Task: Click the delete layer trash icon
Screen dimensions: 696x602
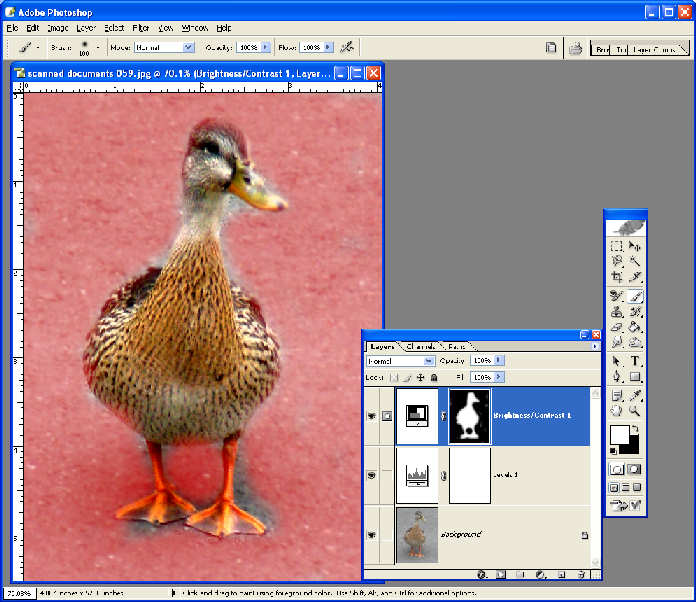Action: coord(581,575)
